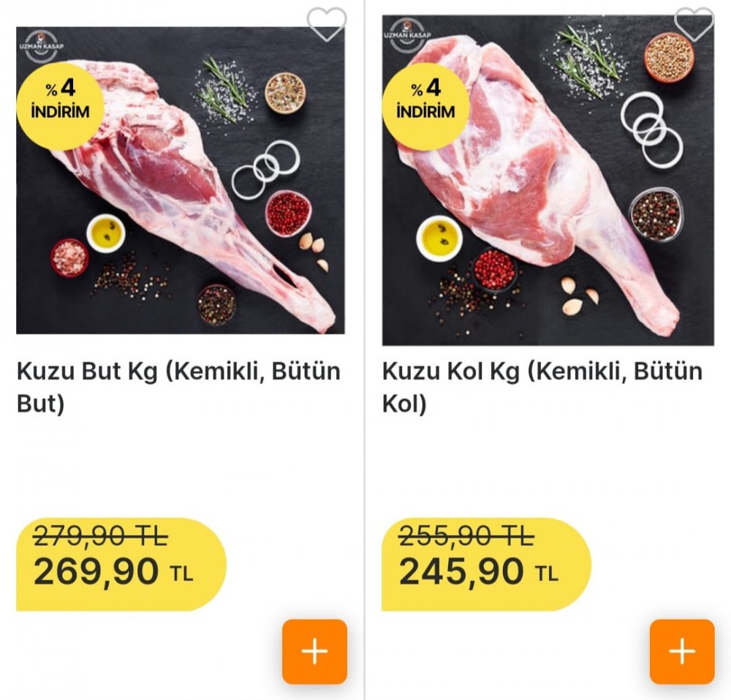Click the crossed-out 255,90 TL old price

pyautogui.click(x=466, y=535)
